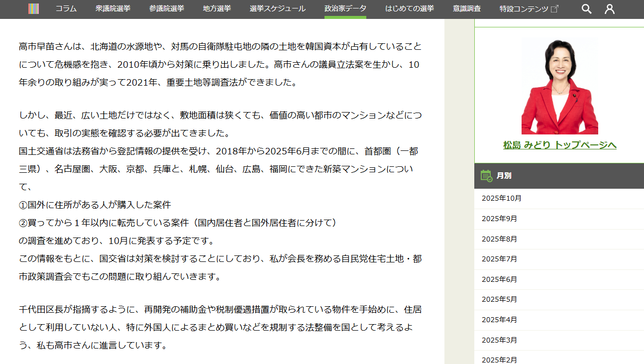This screenshot has width=644, height=364.
Task: Select 地方選挙 in the top bar
Action: click(217, 8)
